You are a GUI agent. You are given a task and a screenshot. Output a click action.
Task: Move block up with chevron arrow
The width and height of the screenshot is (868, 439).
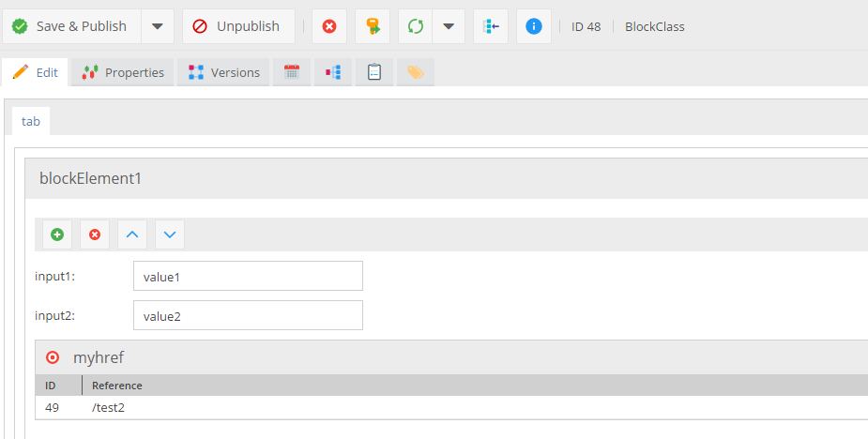[x=132, y=235]
